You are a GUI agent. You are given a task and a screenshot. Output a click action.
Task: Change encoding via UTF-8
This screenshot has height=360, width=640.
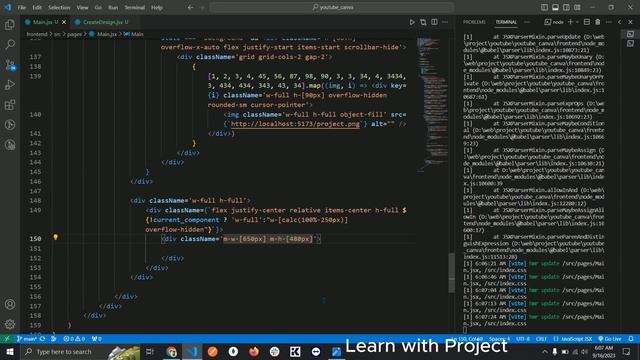(523, 339)
